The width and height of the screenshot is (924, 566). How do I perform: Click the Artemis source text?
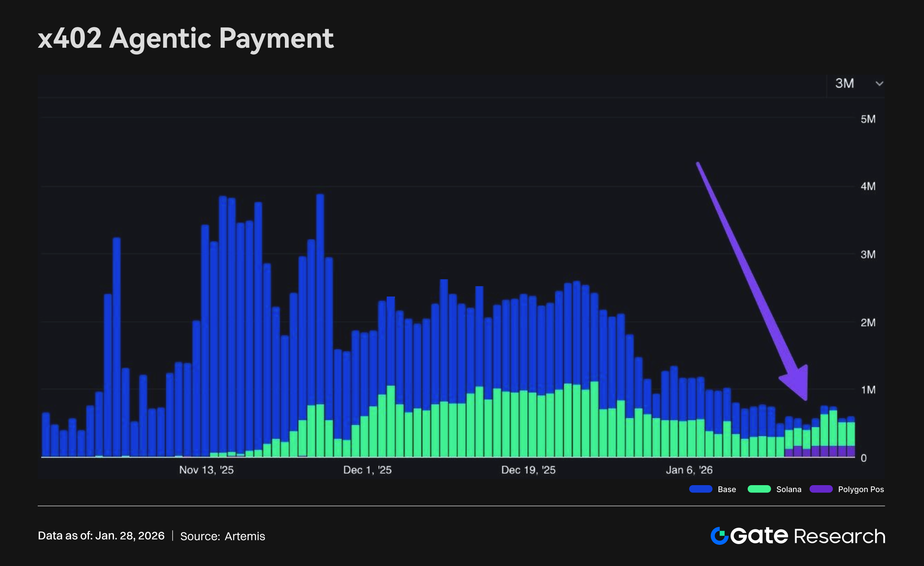(x=245, y=536)
